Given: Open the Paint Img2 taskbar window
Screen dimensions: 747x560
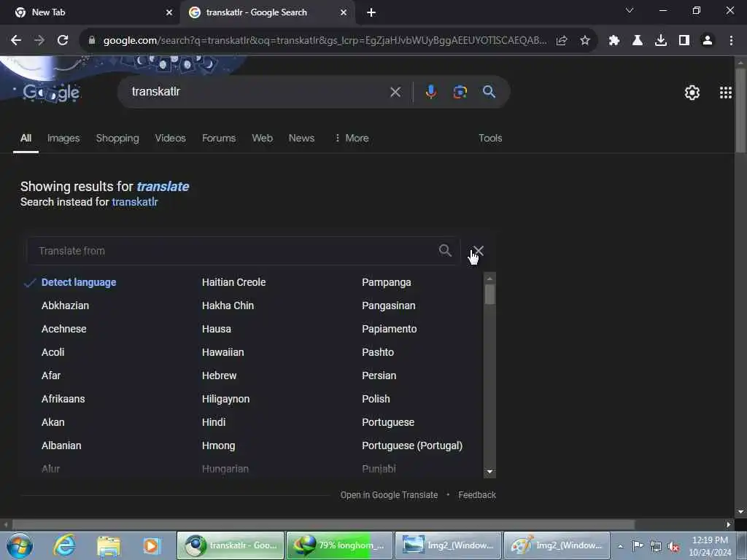Looking at the screenshot, I should [x=557, y=545].
